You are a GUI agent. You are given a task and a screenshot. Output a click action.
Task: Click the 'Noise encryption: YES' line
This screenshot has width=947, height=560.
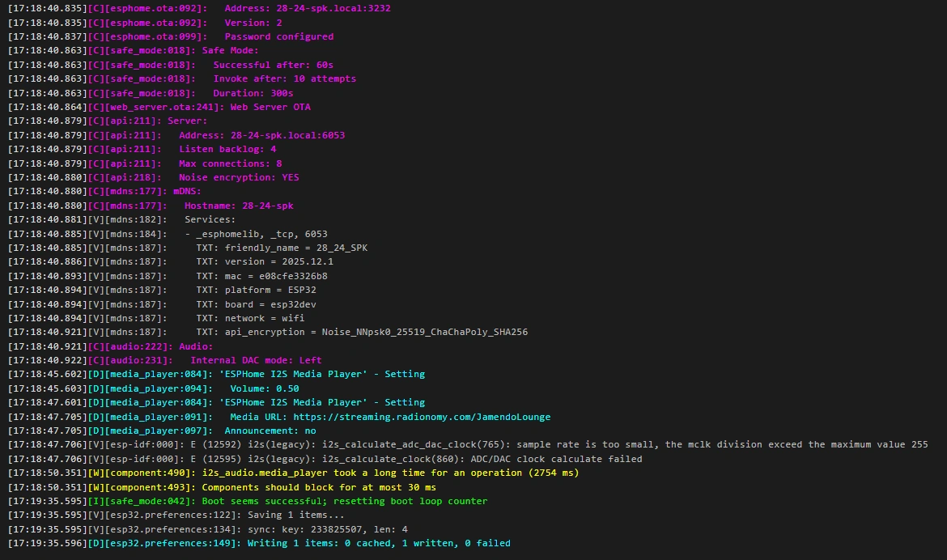(x=238, y=177)
